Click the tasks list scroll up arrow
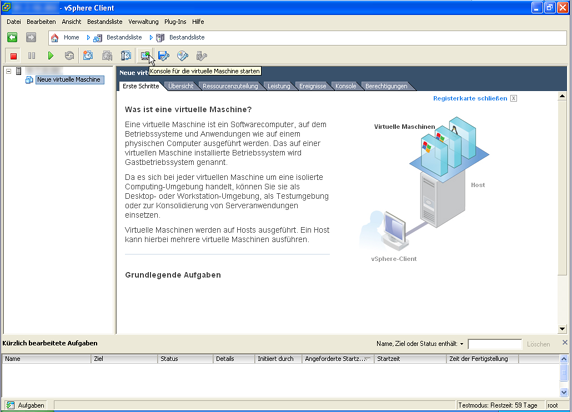Screen dimensions: 572x412 click(x=564, y=359)
